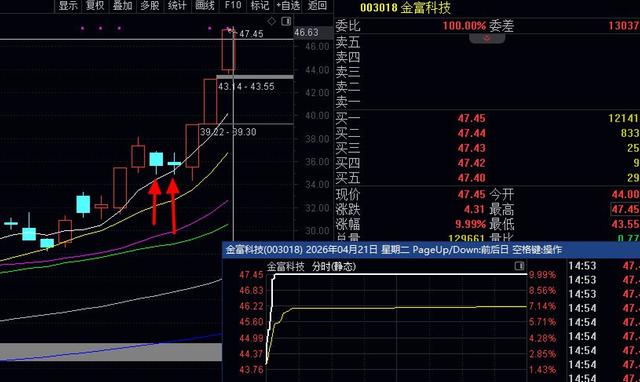Click the 涨幅 value 9.99% in the quote panel
Viewport: 640px width, 382px height.
[470, 224]
